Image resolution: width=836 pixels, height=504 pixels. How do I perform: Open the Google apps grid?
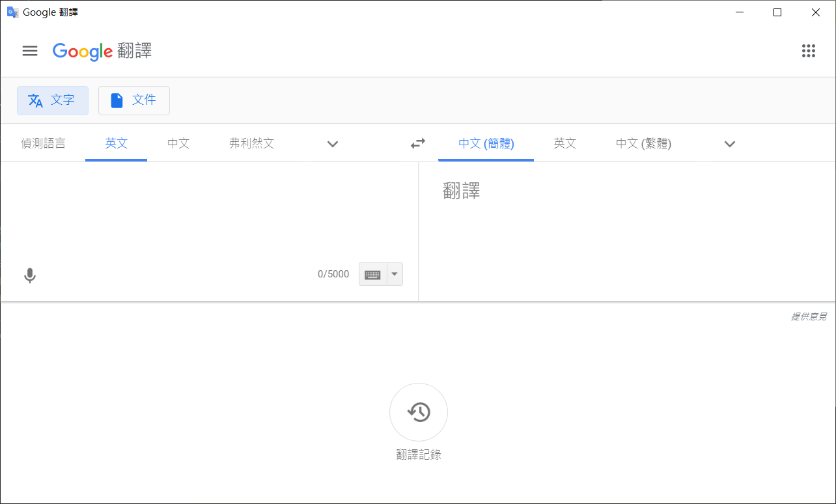[809, 51]
